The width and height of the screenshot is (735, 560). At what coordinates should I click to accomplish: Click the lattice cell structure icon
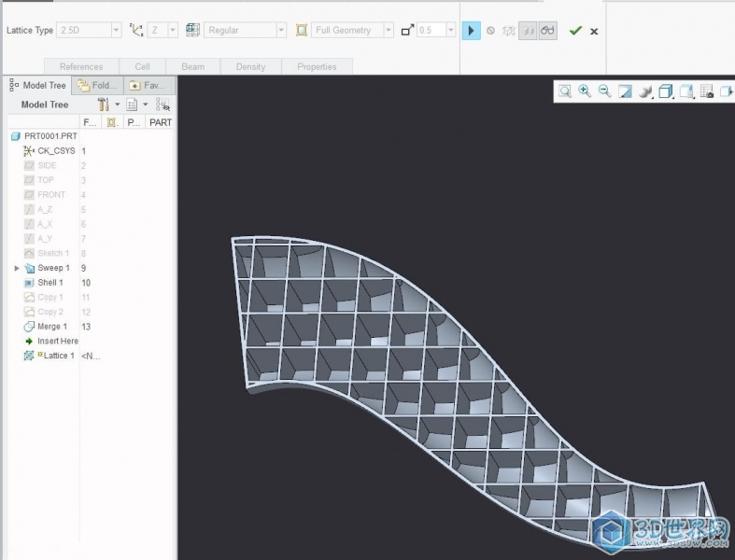[x=192, y=31]
